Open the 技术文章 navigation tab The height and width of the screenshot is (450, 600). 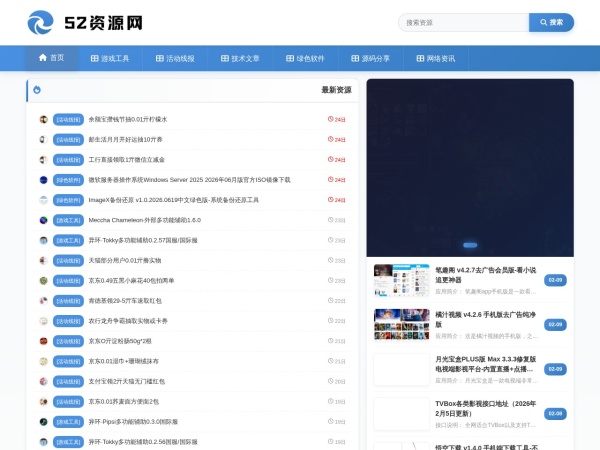coord(240,58)
